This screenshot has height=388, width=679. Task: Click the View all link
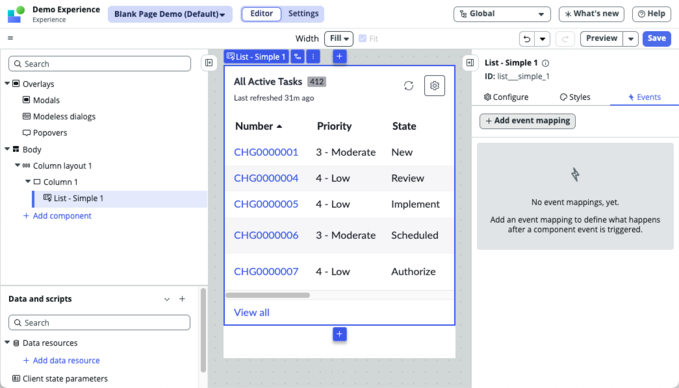(x=252, y=313)
